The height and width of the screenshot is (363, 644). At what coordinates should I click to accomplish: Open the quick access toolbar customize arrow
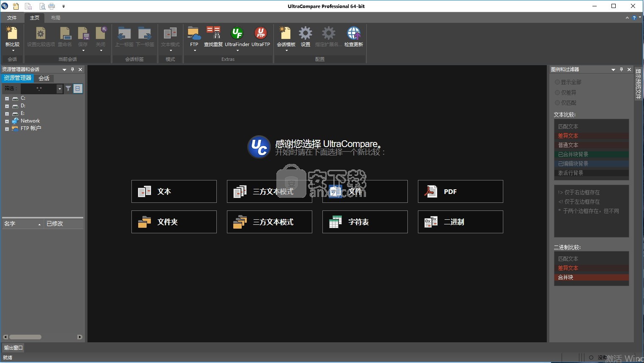point(63,6)
